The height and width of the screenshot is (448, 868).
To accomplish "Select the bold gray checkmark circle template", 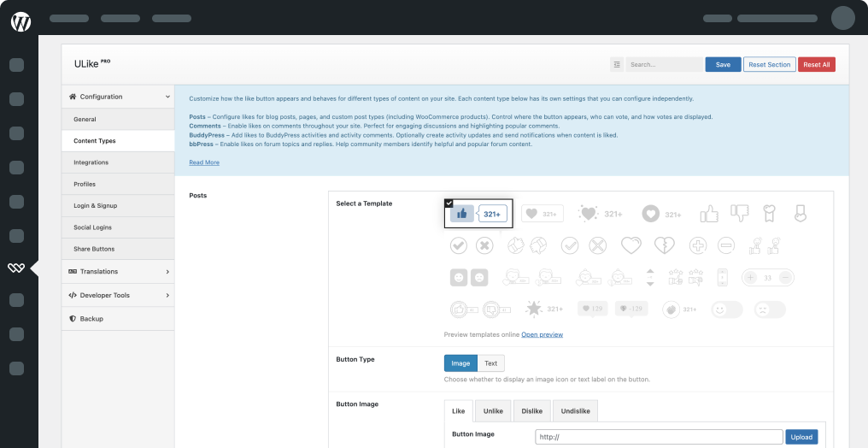I will tap(459, 245).
